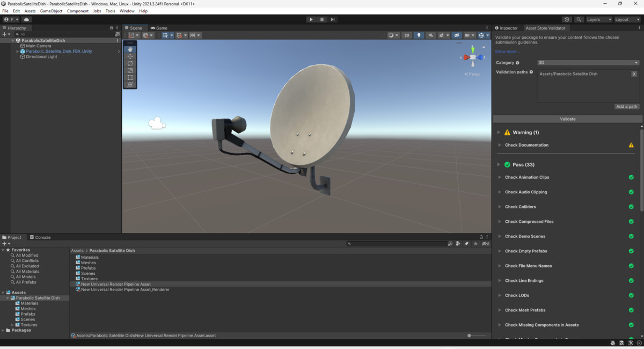Remove validation path with X button

coord(634,74)
